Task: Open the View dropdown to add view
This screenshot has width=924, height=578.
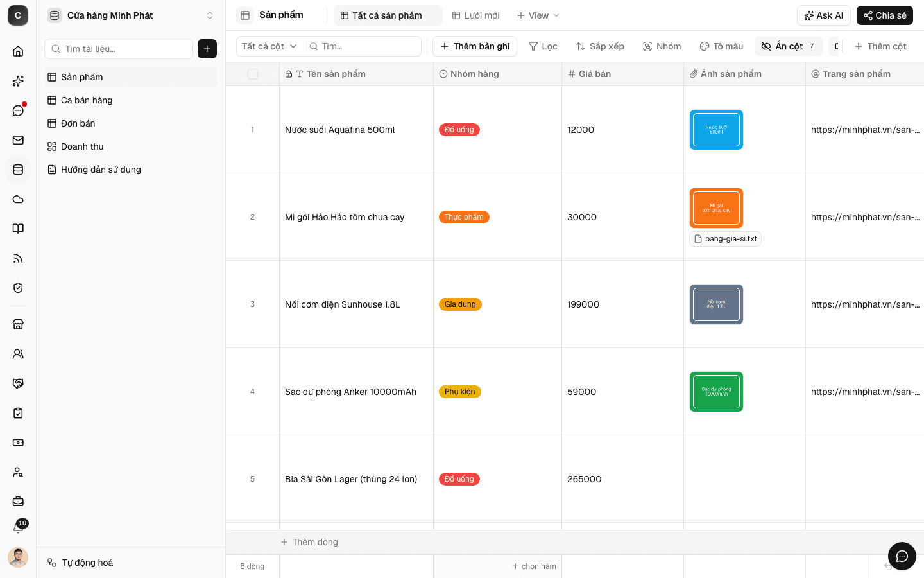Action: tap(538, 15)
